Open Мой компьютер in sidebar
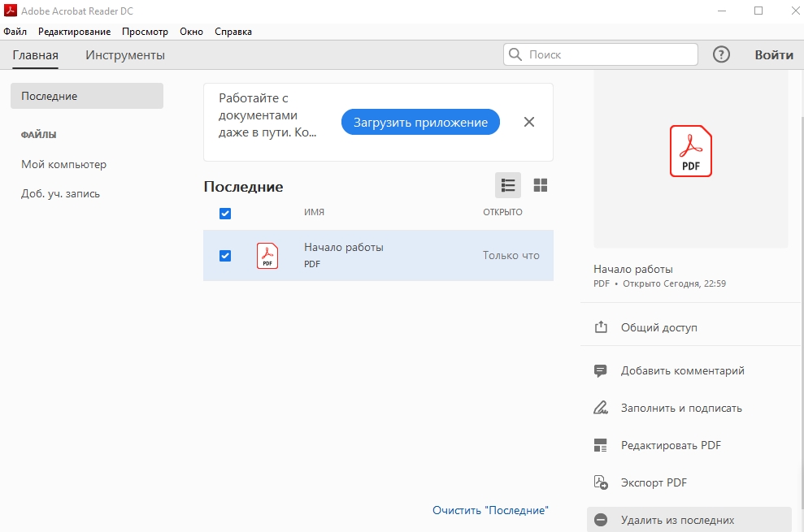 [64, 165]
